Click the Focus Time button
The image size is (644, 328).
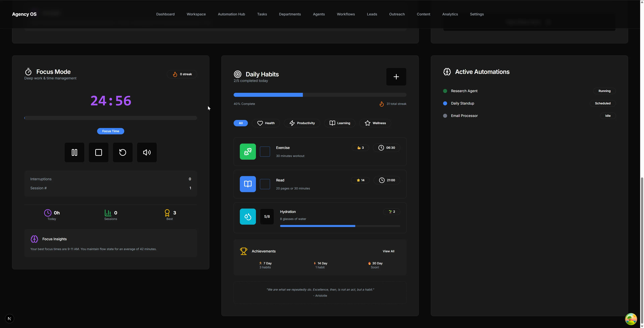click(111, 131)
